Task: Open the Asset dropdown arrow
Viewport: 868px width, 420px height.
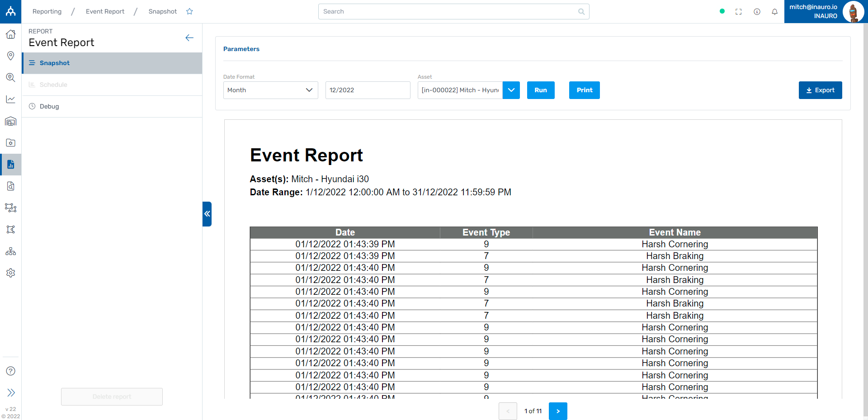Action: pos(511,90)
